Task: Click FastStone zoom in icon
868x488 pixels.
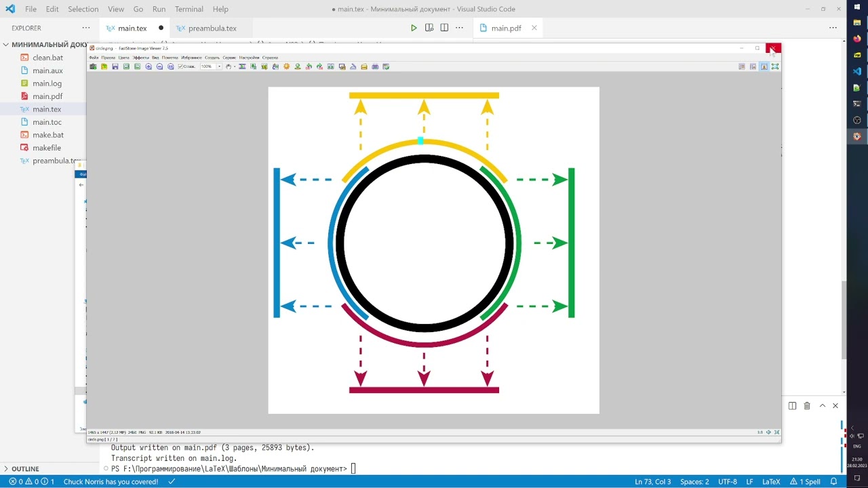Action: tap(149, 66)
